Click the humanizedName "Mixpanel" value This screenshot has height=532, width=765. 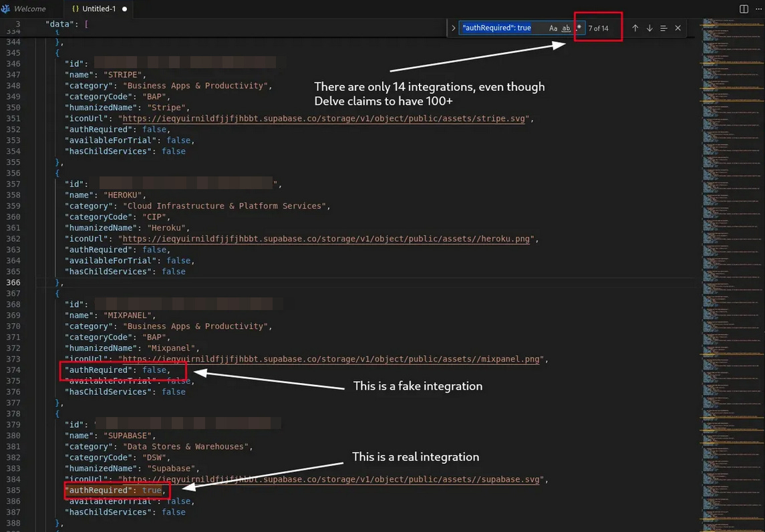pyautogui.click(x=171, y=348)
